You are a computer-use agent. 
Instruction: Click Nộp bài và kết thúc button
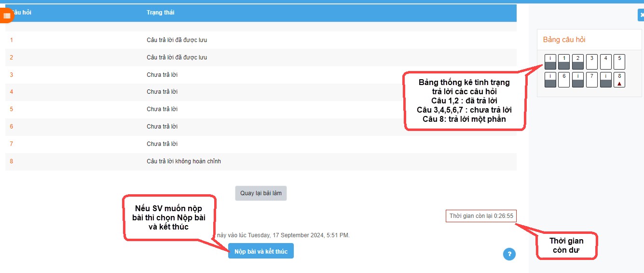tap(261, 251)
